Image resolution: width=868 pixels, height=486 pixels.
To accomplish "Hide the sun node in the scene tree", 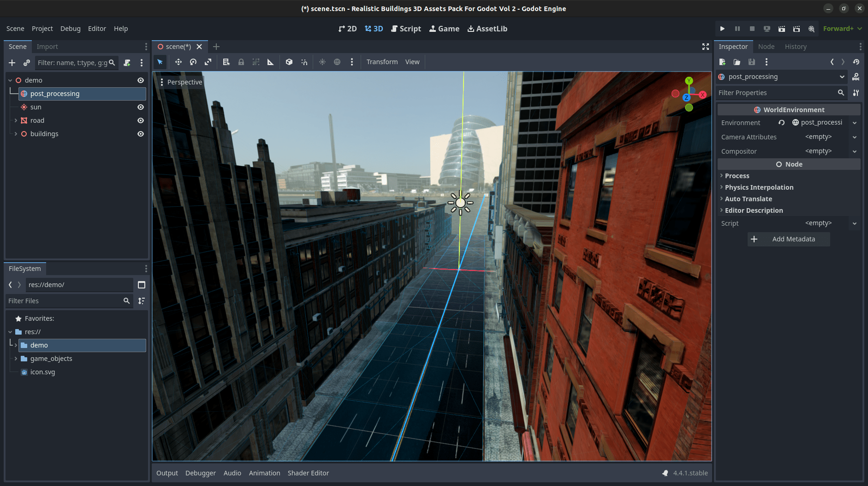I will click(x=141, y=107).
